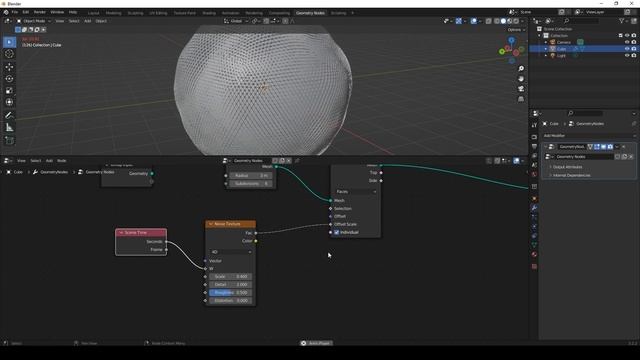Adjust the Scale value slider on Noise Texture
Viewport: 640px width, 360px height.
click(x=231, y=276)
